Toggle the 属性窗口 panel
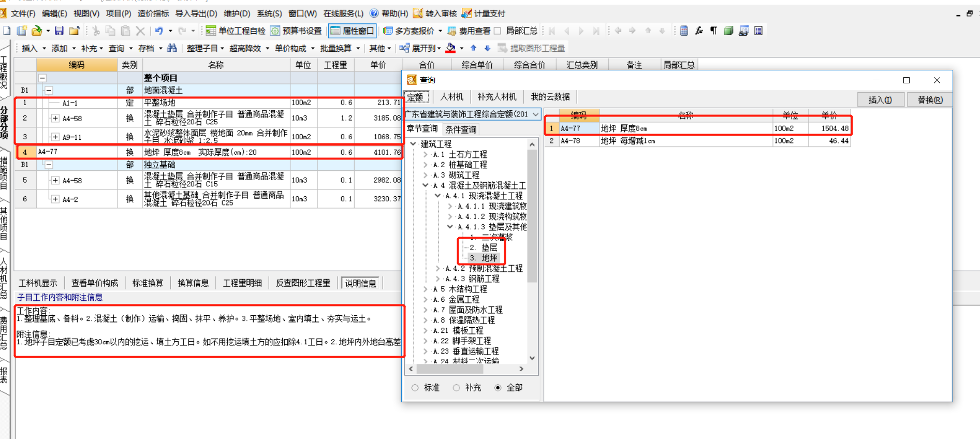This screenshot has width=980, height=439. pyautogui.click(x=352, y=31)
